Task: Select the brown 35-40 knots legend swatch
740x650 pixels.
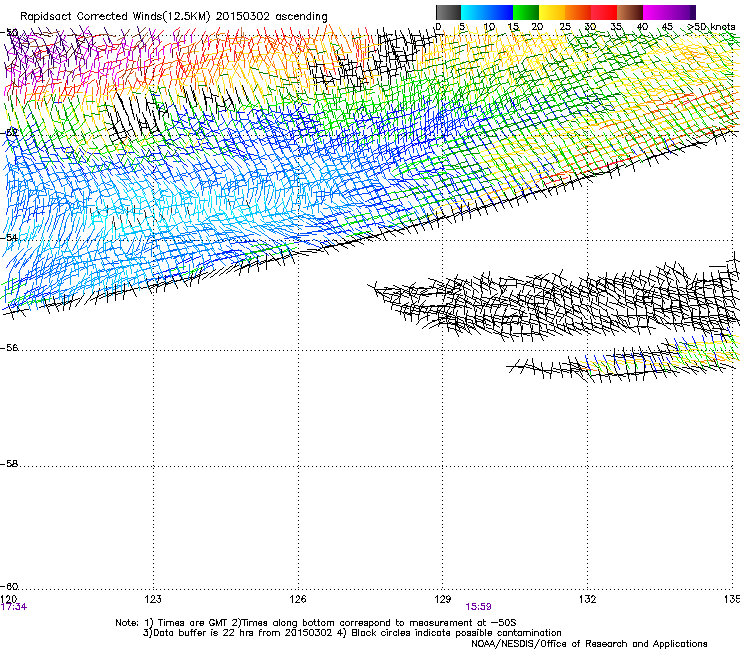Action: 630,12
